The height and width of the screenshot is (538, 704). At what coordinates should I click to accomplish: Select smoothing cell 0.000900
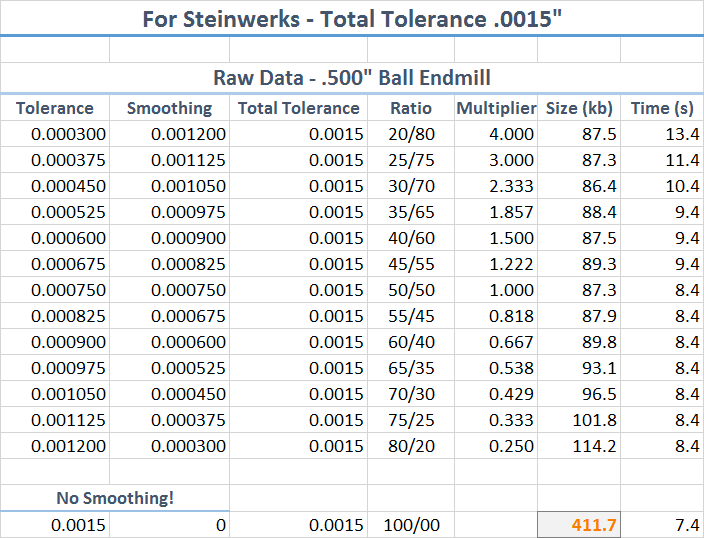170,238
